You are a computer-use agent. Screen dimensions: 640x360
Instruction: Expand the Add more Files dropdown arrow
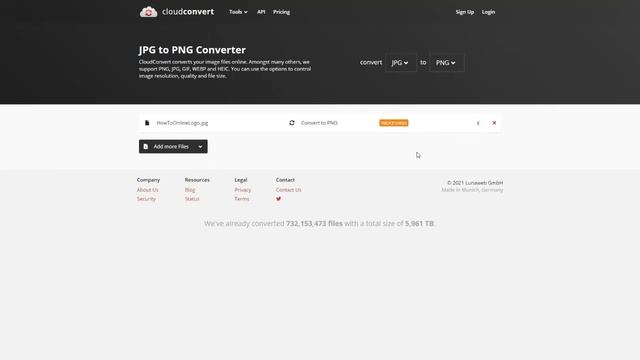(x=200, y=147)
